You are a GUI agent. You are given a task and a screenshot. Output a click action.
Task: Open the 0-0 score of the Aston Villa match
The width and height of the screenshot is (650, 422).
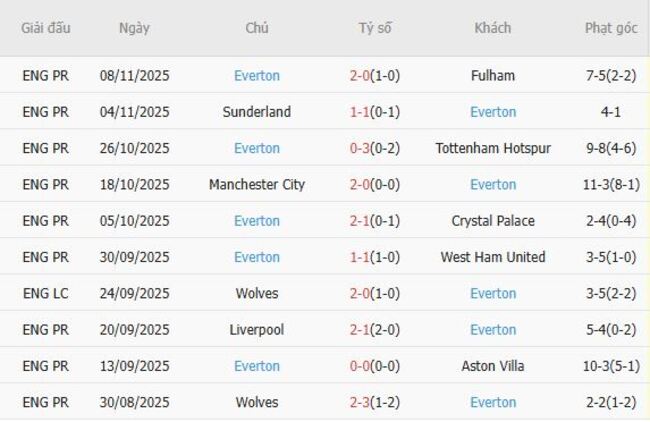tap(360, 366)
